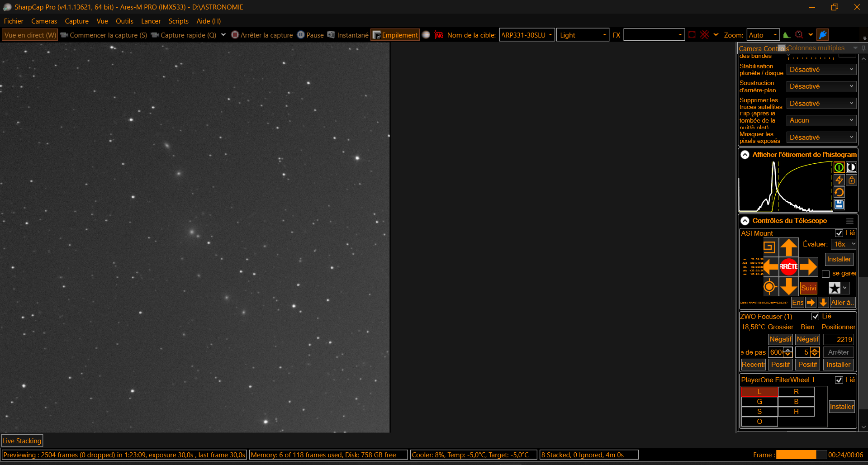Click the histogram auto-stretch lightning icon
This screenshot has width=868, height=465.
tap(839, 180)
